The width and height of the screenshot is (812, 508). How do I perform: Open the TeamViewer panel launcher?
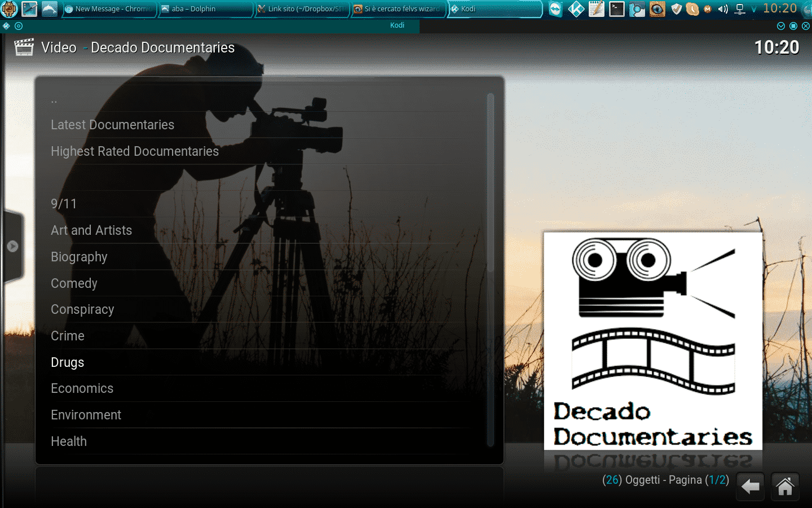555,9
